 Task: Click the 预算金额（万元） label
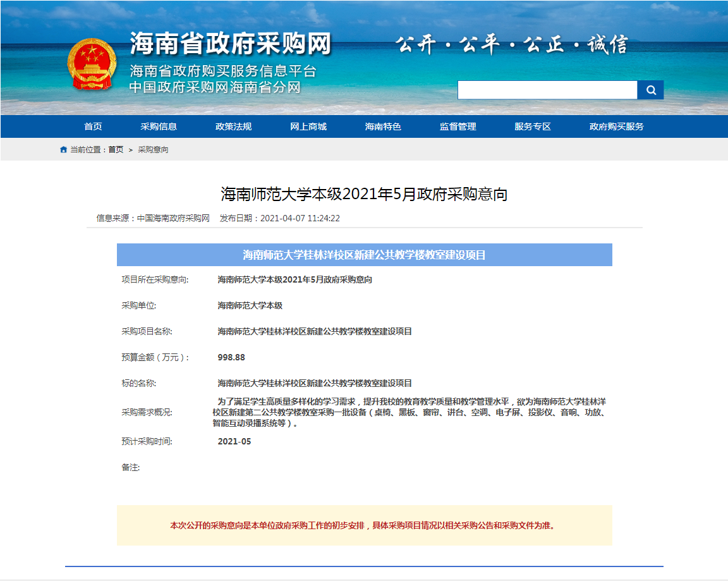point(155,357)
